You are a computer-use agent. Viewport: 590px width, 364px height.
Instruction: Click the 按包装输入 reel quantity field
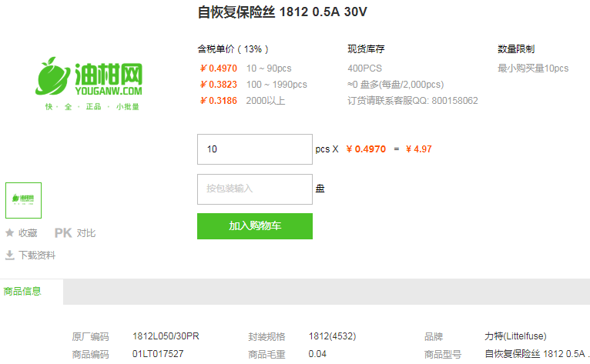click(x=255, y=189)
